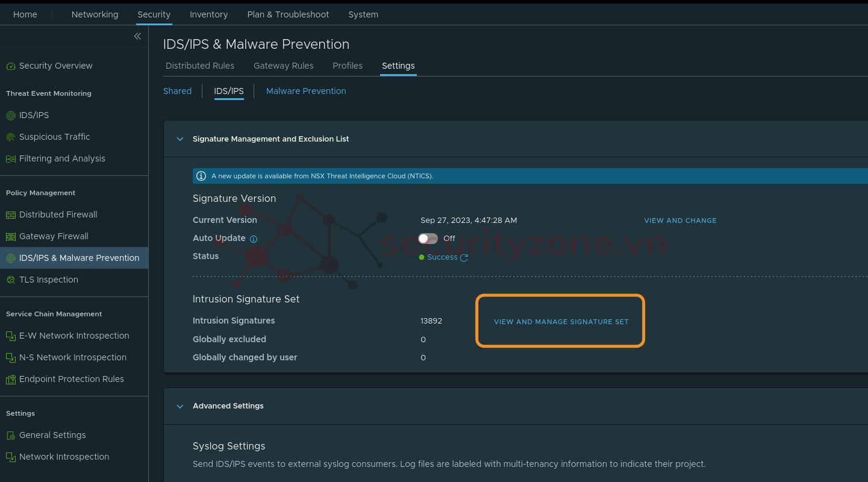The image size is (868, 482).
Task: Click the Suspicious Traffic radar icon
Action: click(11, 137)
